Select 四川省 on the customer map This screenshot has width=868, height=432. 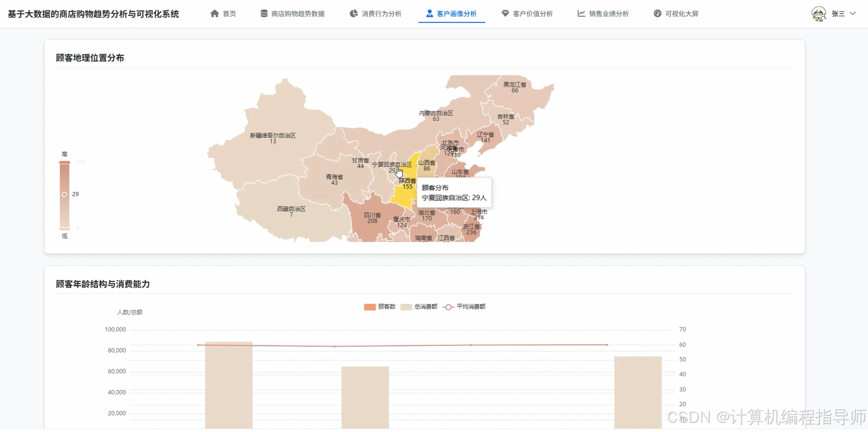[372, 218]
